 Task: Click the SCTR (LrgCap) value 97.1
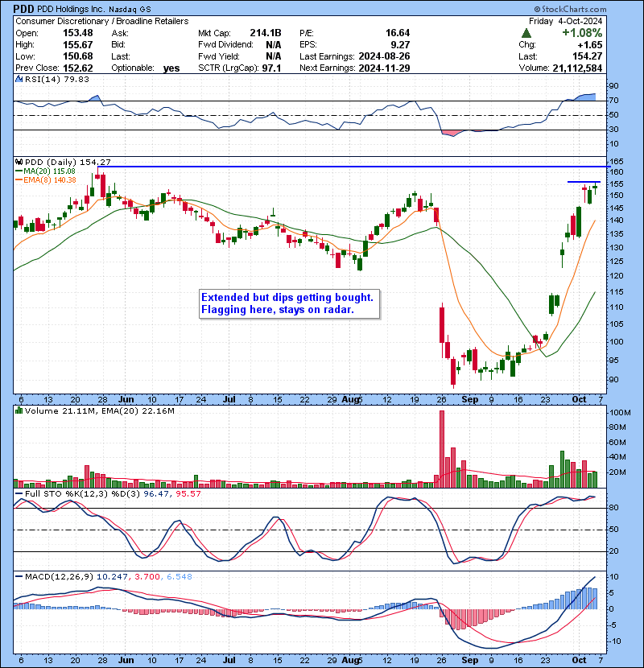click(x=271, y=68)
